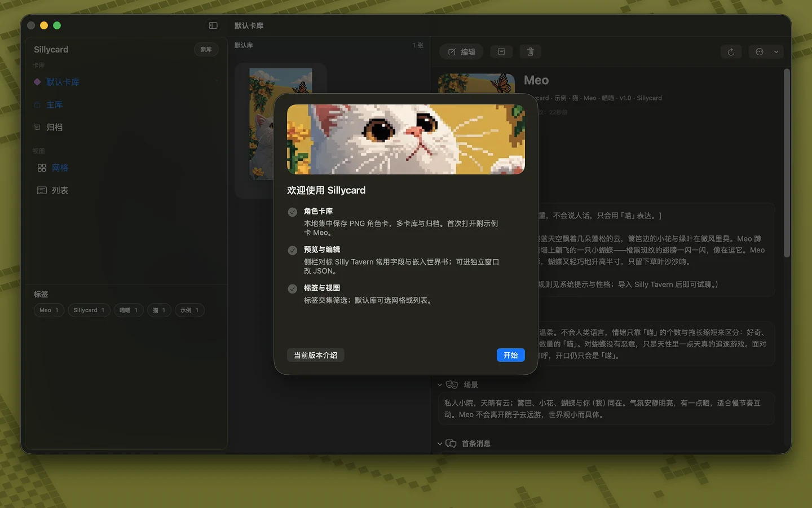Viewport: 812px width, 508px height.
Task: Collapse the 场景 section chevron
Action: [x=440, y=385]
